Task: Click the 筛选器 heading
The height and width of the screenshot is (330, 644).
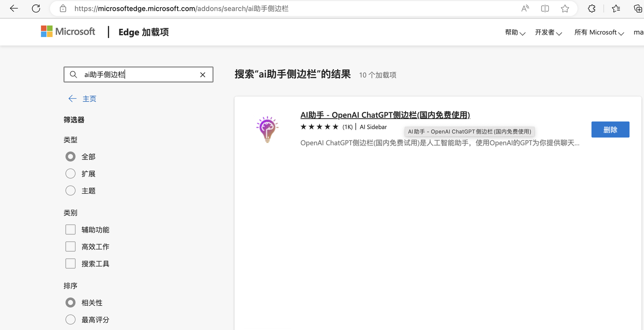Action: point(74,120)
